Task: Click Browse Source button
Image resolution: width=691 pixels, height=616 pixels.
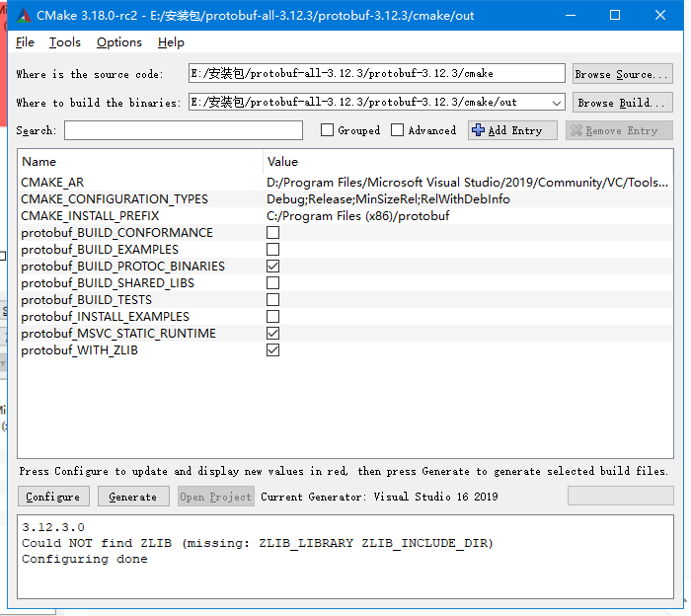Action: click(x=622, y=74)
